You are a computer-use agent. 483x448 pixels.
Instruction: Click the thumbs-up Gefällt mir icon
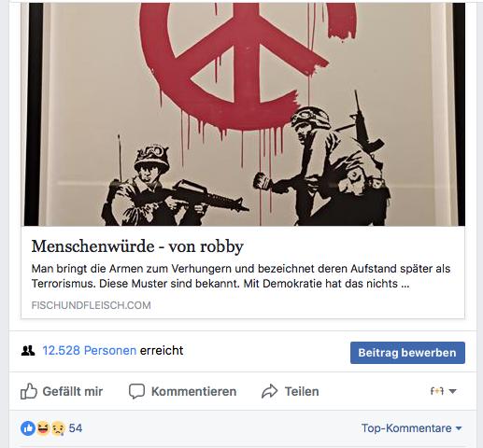point(29,391)
